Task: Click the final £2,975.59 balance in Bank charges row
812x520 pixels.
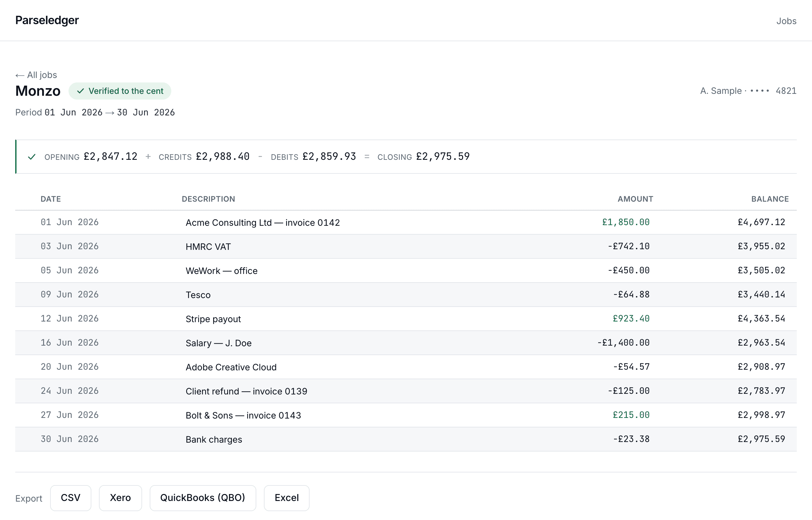Action: coord(761,439)
